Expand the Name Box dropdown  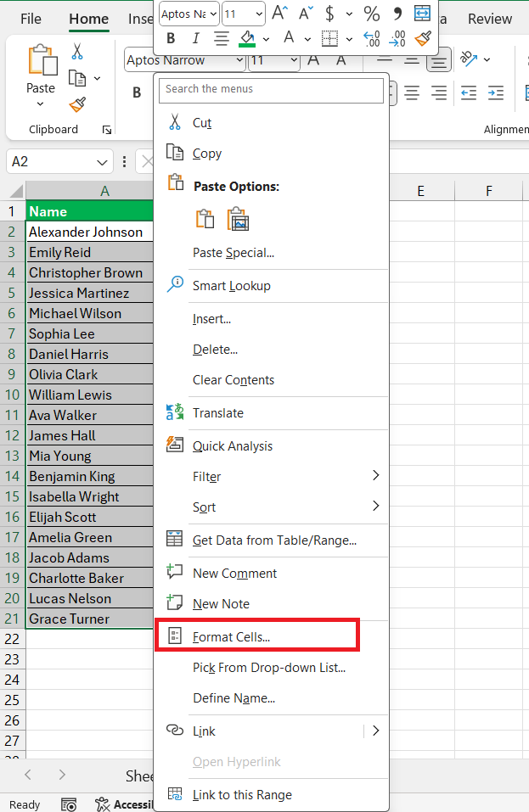click(102, 162)
